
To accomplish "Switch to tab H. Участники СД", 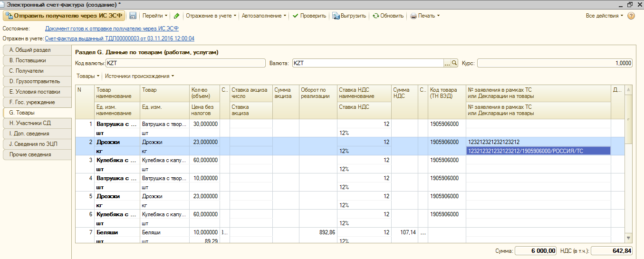I will 37,123.
